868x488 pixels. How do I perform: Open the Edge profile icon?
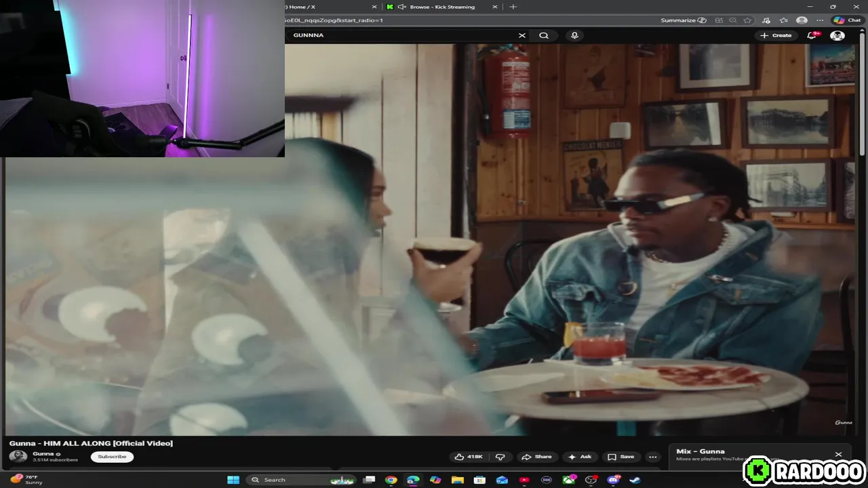pos(802,20)
